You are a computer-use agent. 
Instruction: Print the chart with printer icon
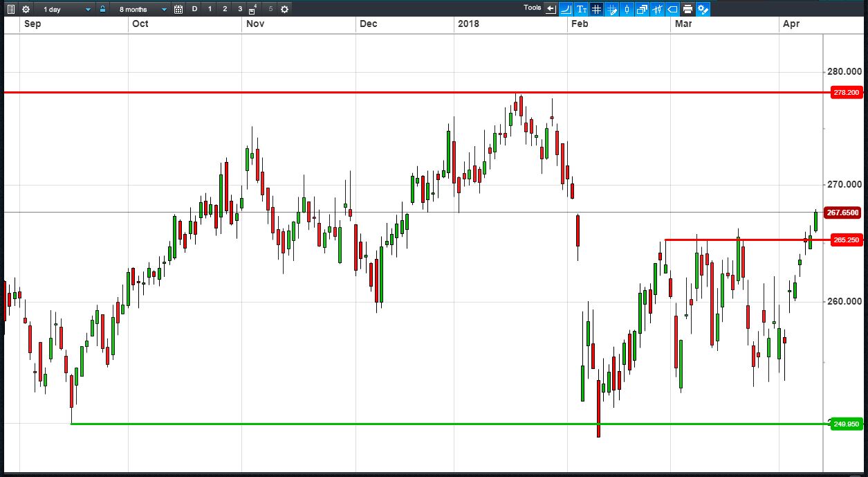[x=687, y=9]
